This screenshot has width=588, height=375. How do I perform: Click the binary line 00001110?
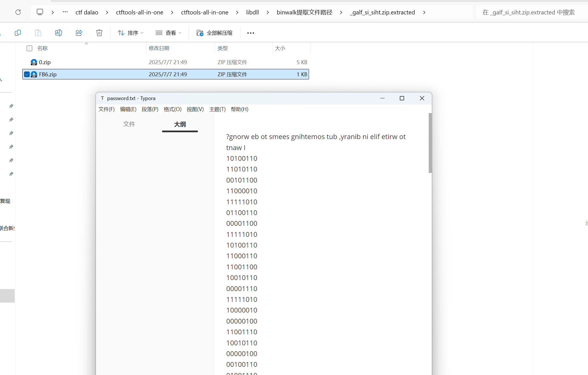[242, 289]
